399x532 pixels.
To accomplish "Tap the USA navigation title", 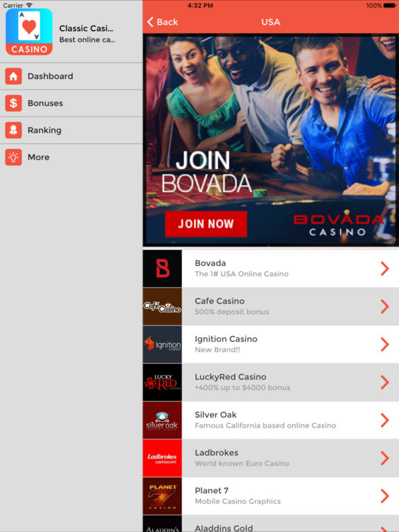I will [271, 22].
